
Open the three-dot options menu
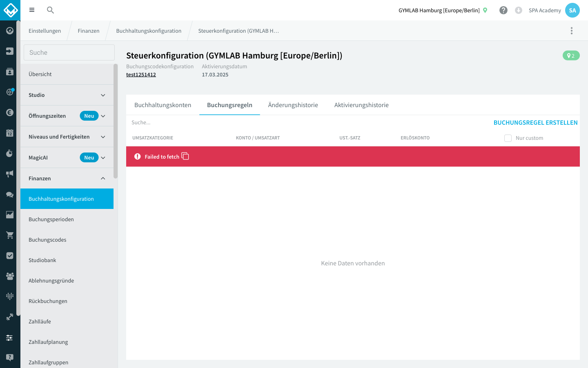[x=572, y=31]
